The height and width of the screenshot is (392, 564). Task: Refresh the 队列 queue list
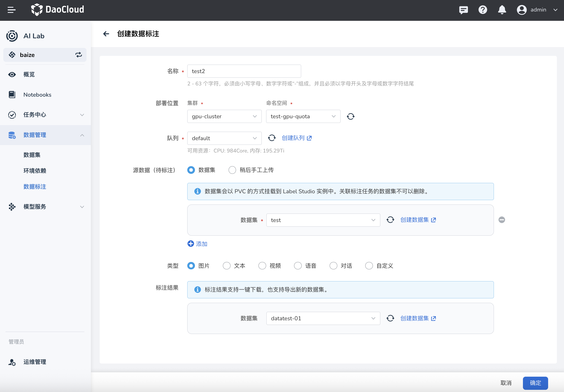tap(272, 138)
